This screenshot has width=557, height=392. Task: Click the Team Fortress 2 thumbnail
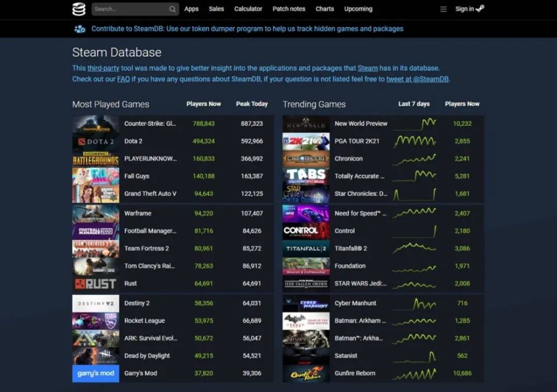point(96,248)
